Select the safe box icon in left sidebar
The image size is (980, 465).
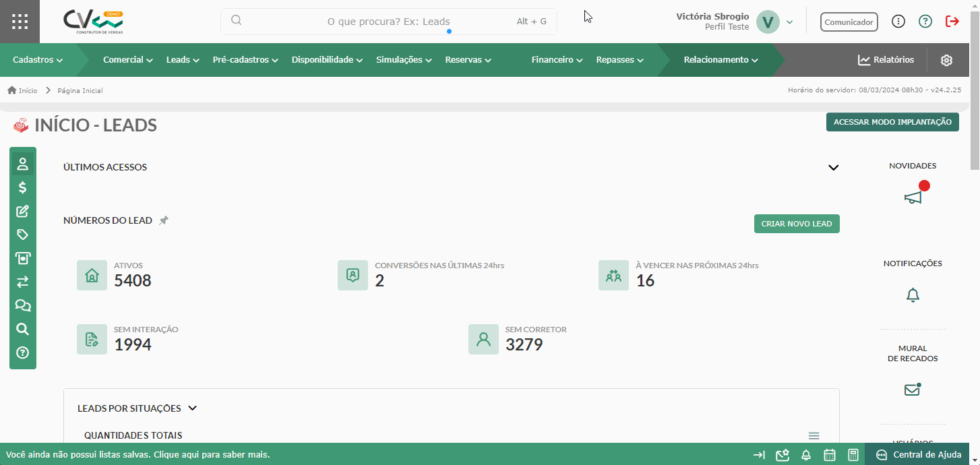[x=23, y=258]
